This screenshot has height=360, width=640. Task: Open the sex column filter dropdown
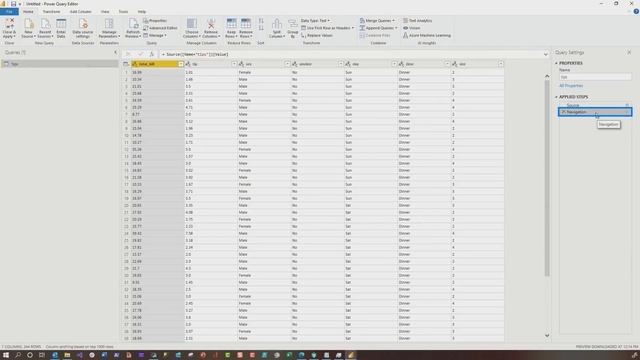(287, 64)
